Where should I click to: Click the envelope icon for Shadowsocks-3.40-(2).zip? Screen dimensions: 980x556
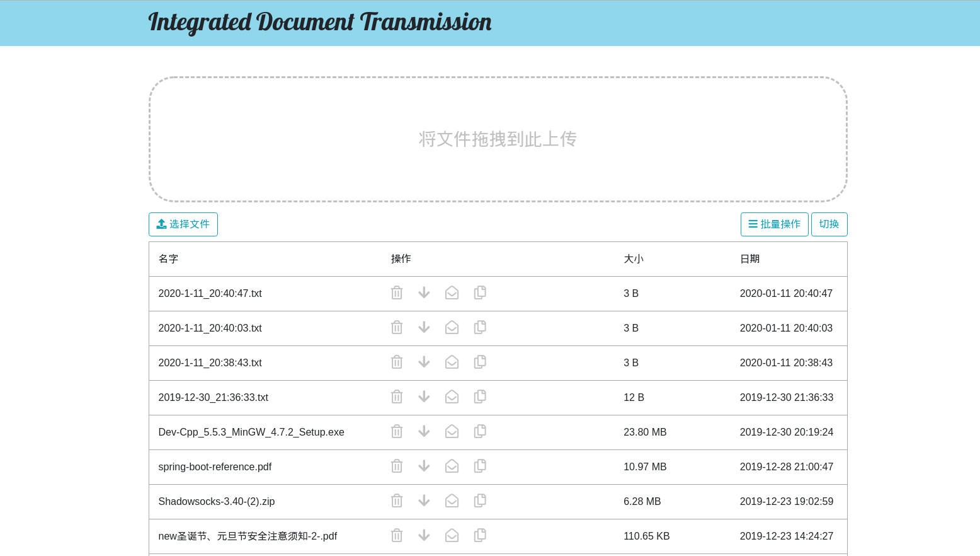452,501
